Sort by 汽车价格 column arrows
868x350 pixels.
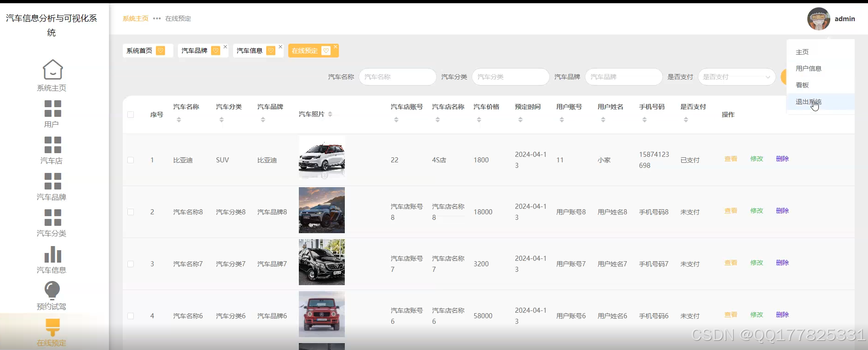coord(479,120)
